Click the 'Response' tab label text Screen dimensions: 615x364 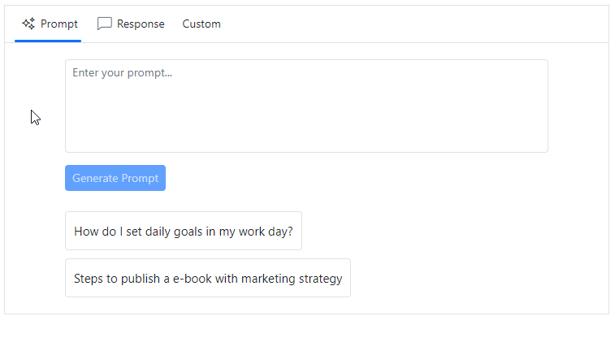(x=141, y=24)
